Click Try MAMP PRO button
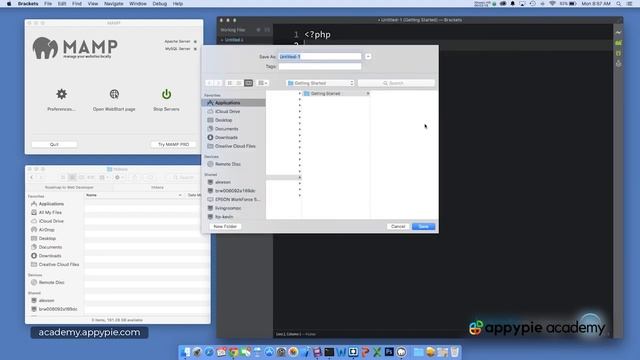The height and width of the screenshot is (360, 640). pos(173,144)
